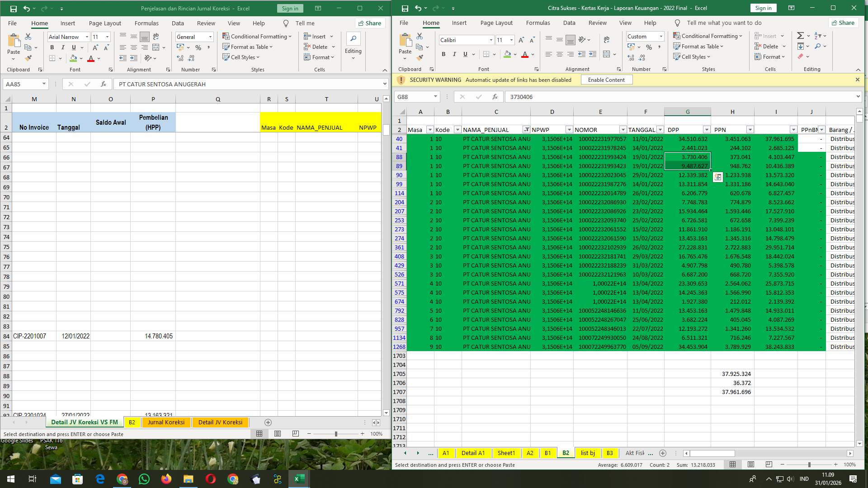The image size is (868, 488).
Task: Click the Enable Content button
Action: click(x=606, y=80)
